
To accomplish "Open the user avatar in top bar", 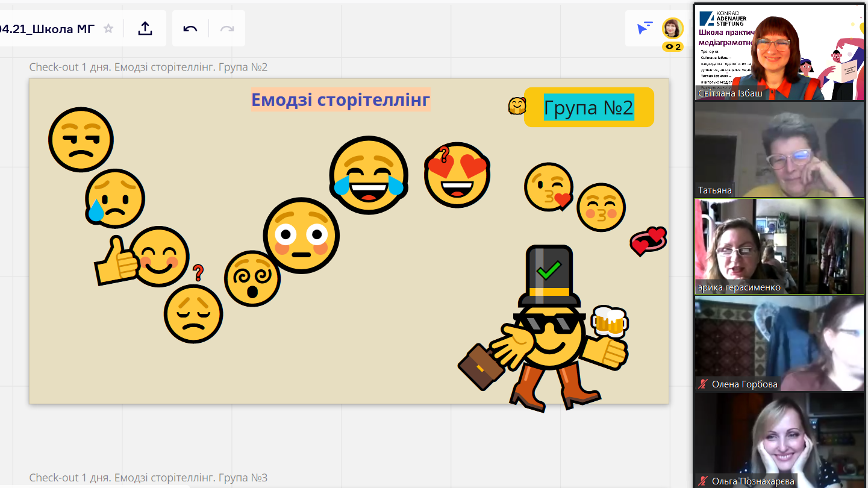I will point(672,28).
